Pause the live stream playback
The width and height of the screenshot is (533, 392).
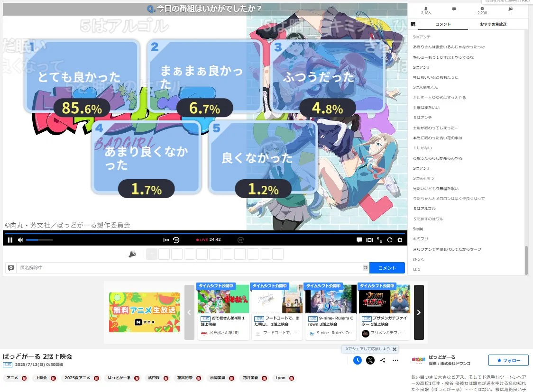coord(10,240)
